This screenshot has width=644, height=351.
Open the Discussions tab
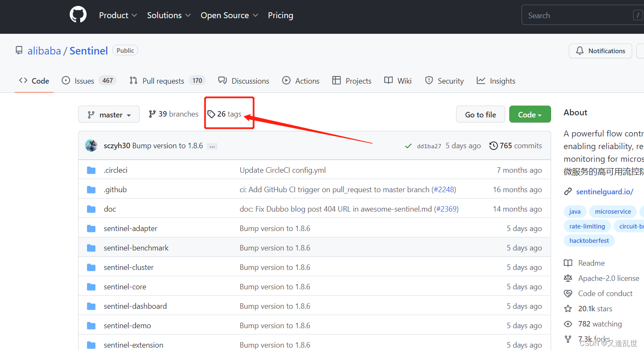tap(244, 81)
